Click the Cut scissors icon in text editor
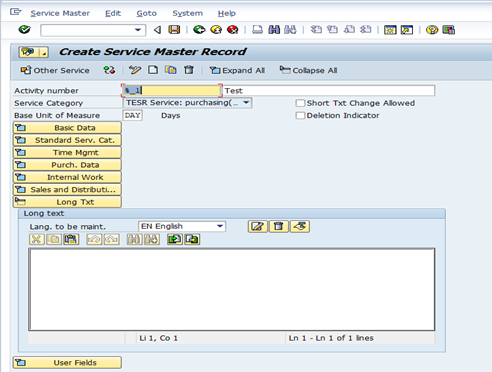 37,239
